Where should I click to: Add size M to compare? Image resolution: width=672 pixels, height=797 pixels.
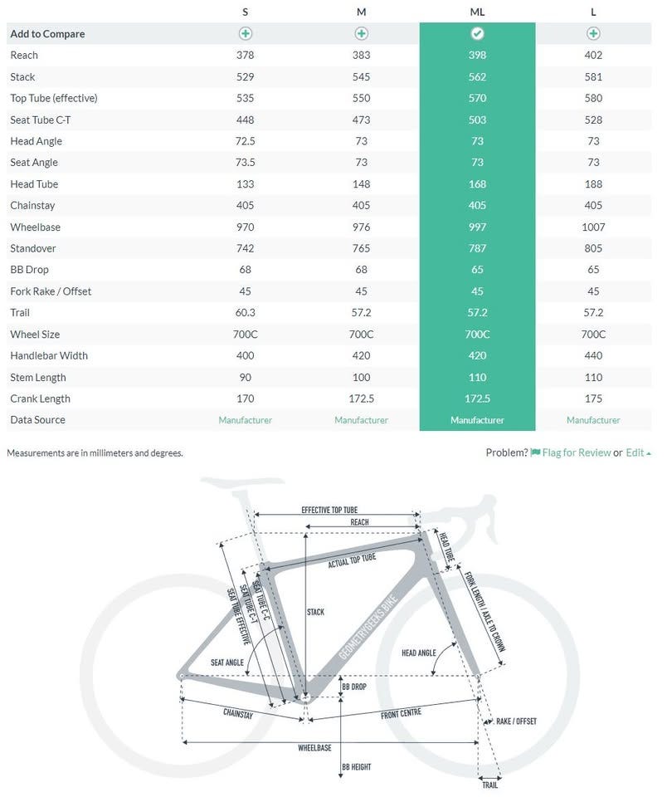[362, 34]
